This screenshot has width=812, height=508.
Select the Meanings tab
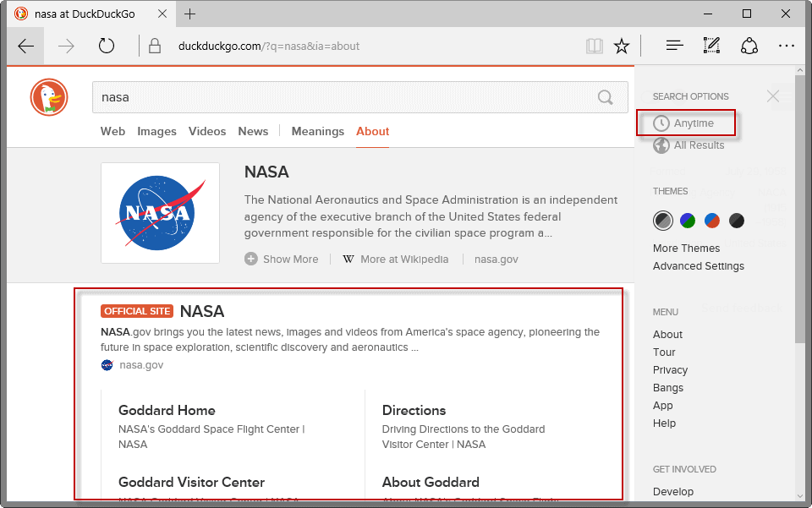coord(317,131)
